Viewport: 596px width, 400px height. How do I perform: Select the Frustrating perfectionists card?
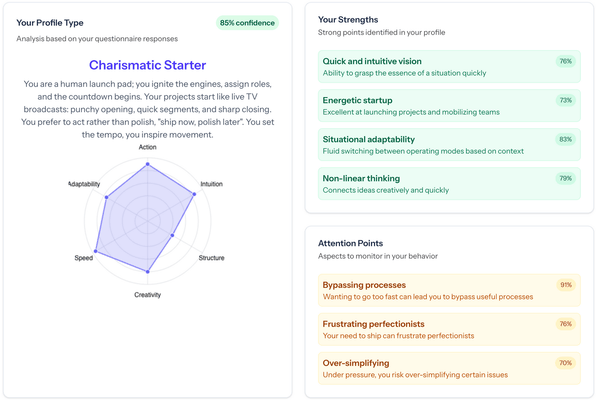point(449,329)
